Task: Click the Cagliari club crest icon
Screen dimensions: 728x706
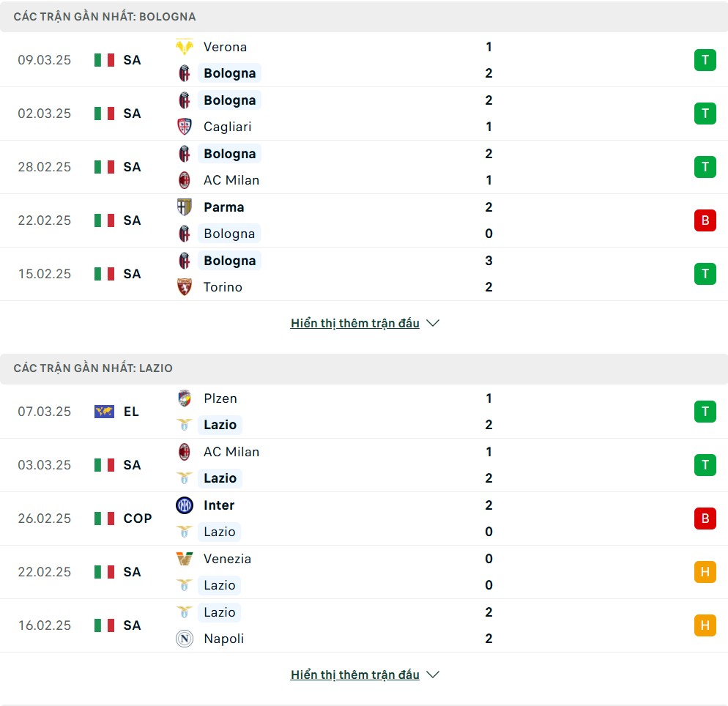Action: (185, 127)
